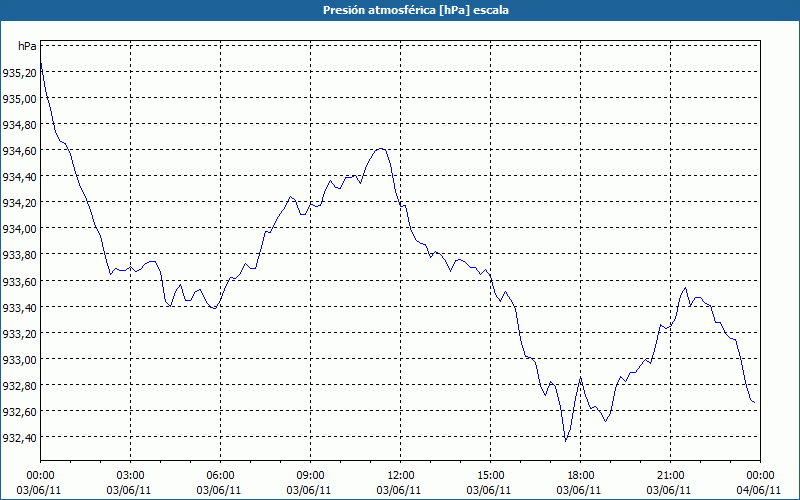Click the 00:00 03/06/11 time label
Viewport: 800px width, 500px height.
click(39, 483)
